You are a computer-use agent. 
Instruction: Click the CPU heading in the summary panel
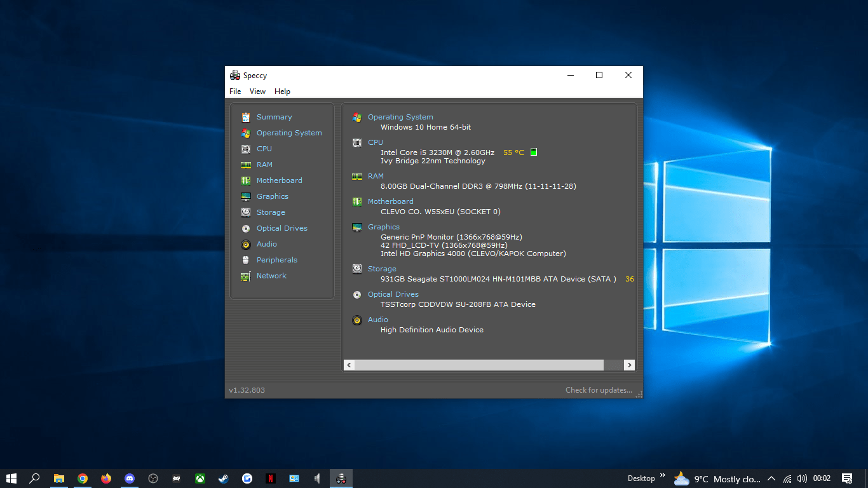pyautogui.click(x=376, y=142)
